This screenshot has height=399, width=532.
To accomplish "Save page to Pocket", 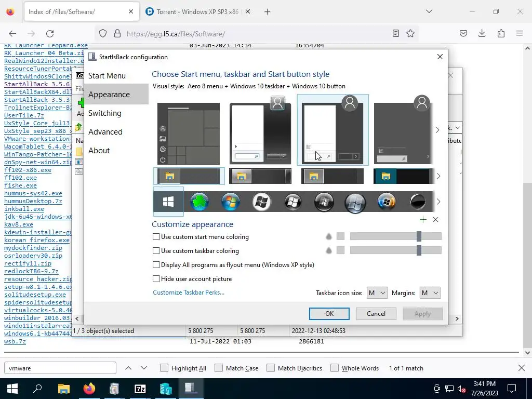I will [x=463, y=33].
